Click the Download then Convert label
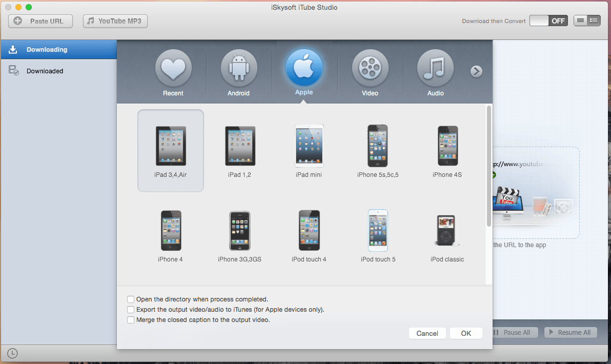The image size is (611, 364). click(x=494, y=21)
